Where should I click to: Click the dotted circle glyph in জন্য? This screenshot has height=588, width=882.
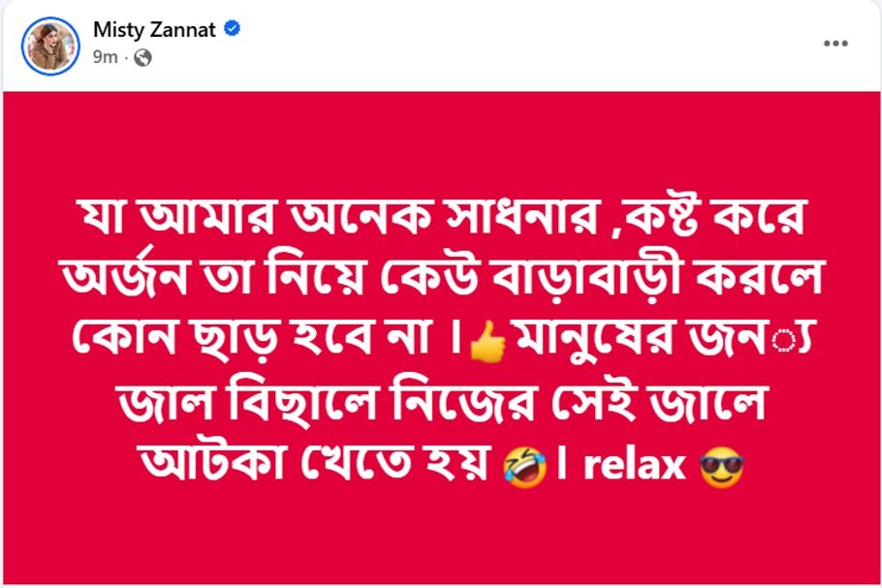[x=782, y=342]
